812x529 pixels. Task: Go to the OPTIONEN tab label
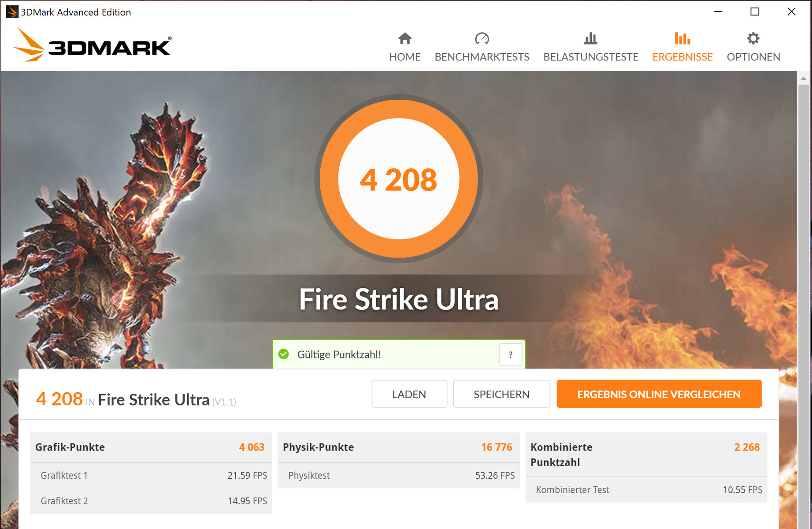(x=753, y=57)
